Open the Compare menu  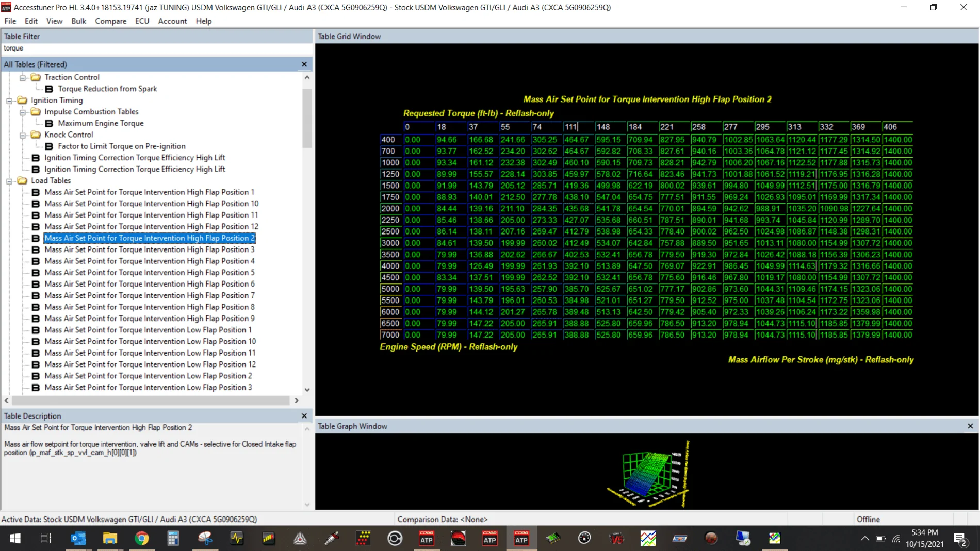point(110,21)
